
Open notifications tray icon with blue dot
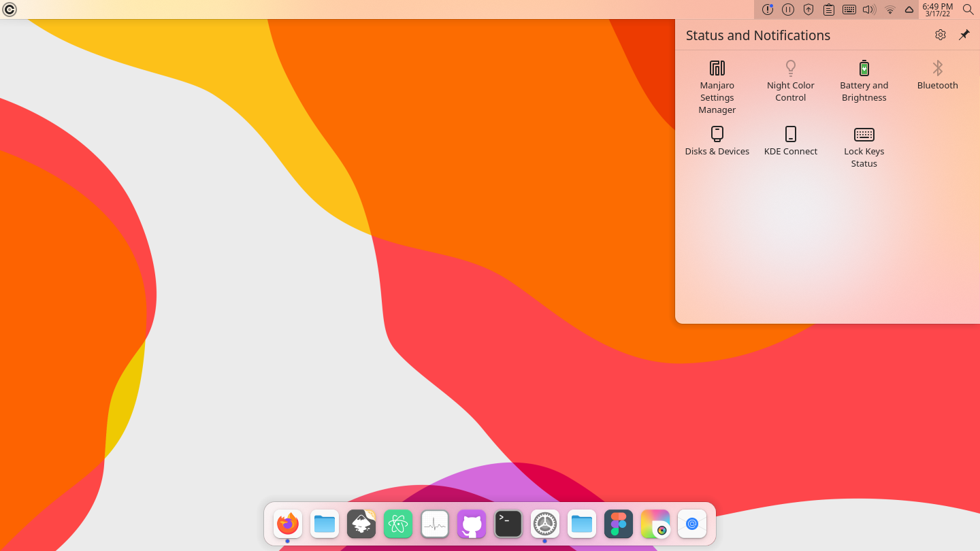(768, 10)
